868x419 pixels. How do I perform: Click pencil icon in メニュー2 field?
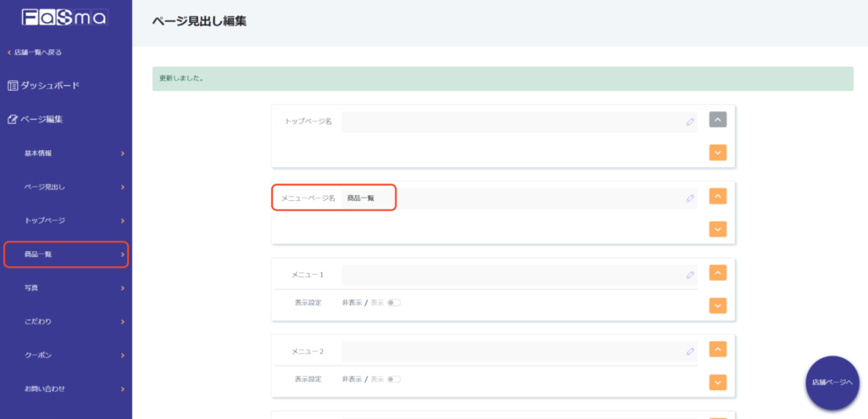click(x=690, y=351)
